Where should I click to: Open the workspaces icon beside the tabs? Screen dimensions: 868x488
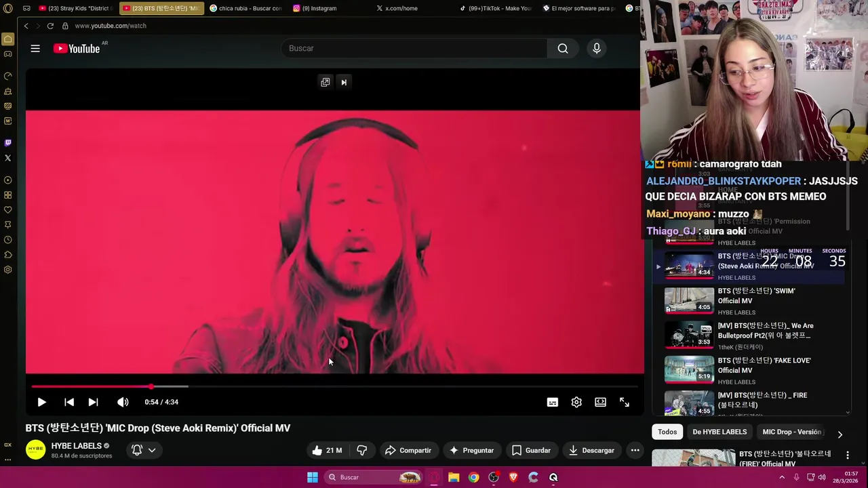coord(26,8)
